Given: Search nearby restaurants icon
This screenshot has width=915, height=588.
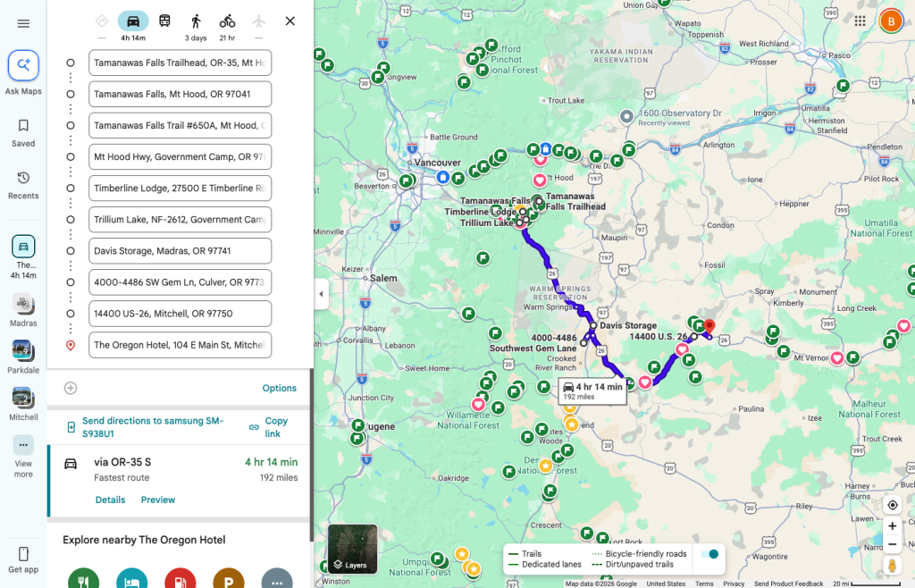Looking at the screenshot, I should (x=83, y=579).
